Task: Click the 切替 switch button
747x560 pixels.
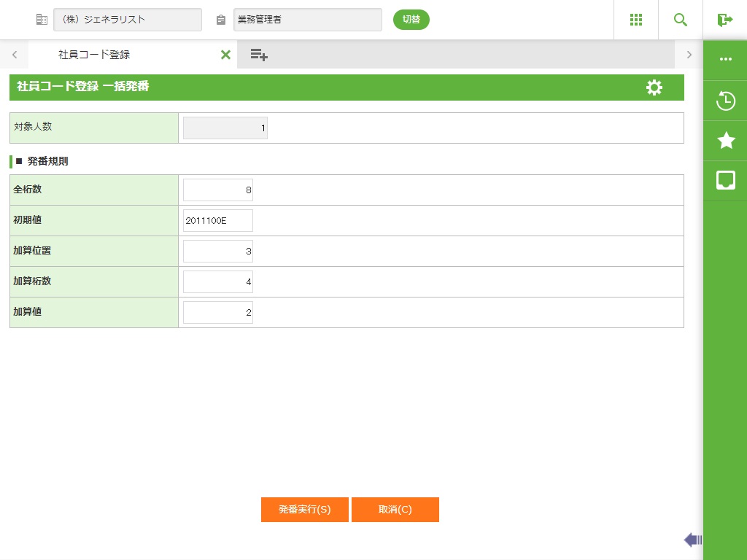Action: (x=411, y=20)
